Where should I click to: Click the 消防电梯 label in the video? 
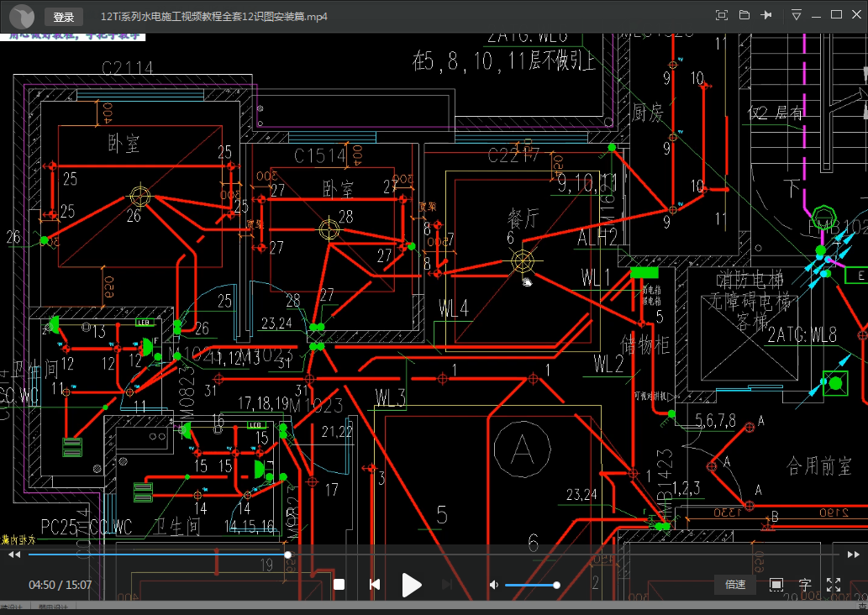click(x=750, y=280)
